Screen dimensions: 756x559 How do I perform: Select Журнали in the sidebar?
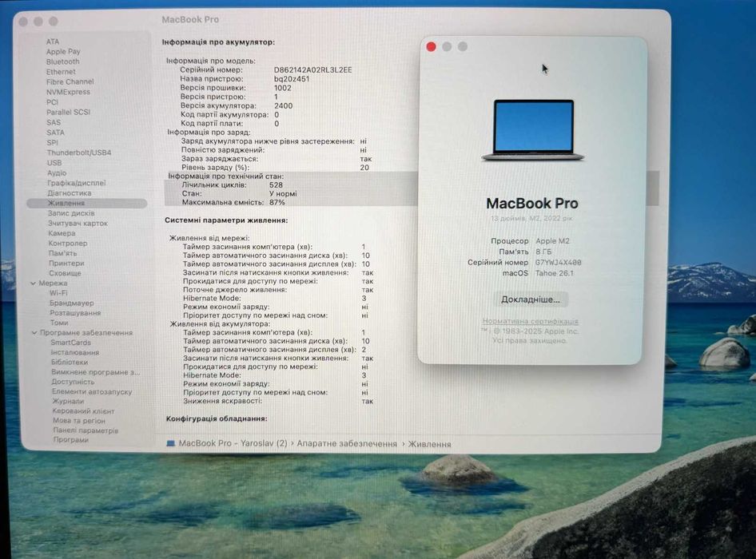(68, 401)
